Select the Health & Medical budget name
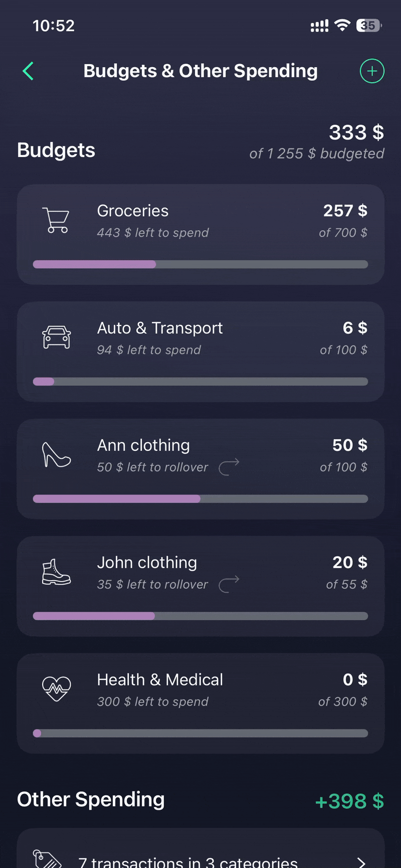401x868 pixels. 160,680
